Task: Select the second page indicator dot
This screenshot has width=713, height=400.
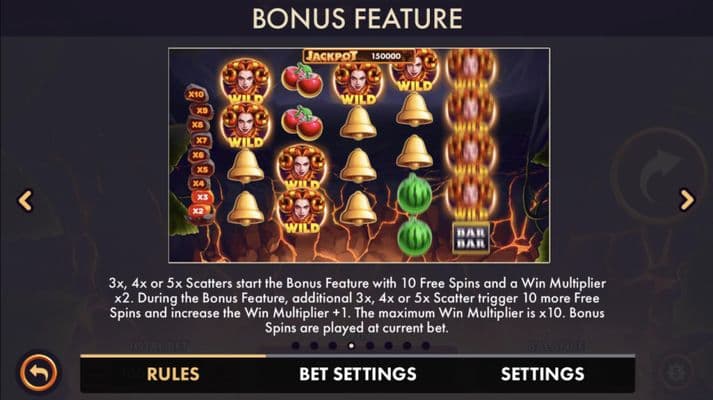Action: coord(314,346)
